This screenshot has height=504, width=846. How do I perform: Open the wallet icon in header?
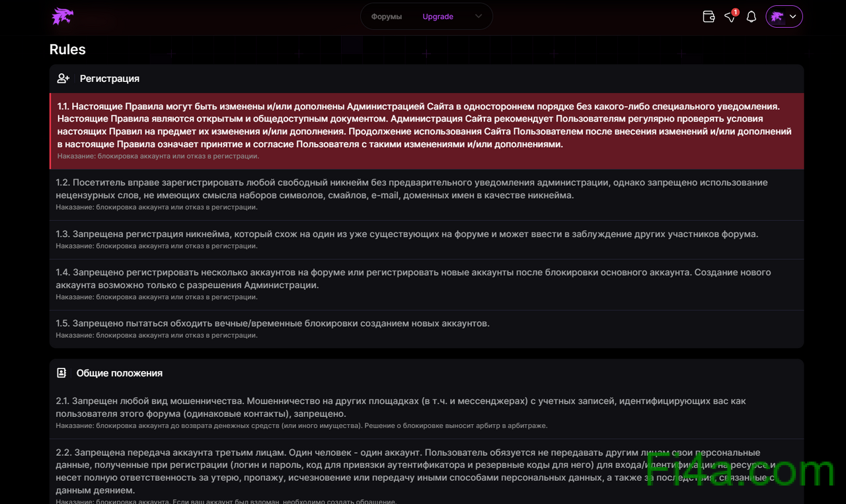tap(709, 17)
